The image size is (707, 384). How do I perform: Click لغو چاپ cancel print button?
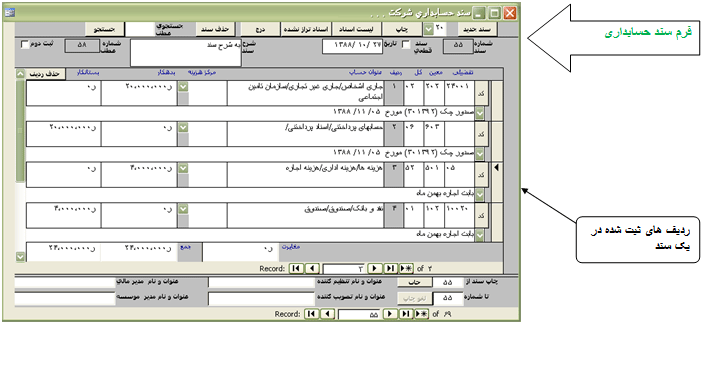414,298
